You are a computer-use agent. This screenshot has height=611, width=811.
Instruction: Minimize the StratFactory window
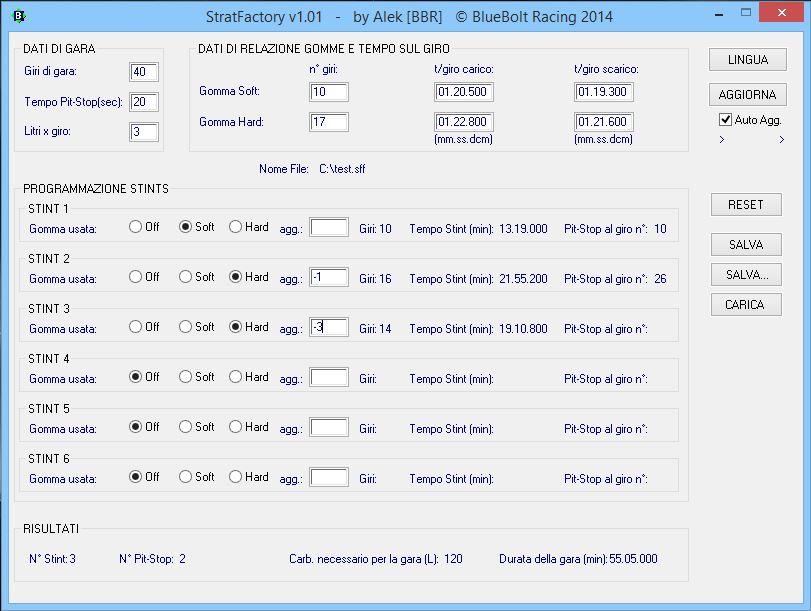tap(718, 15)
